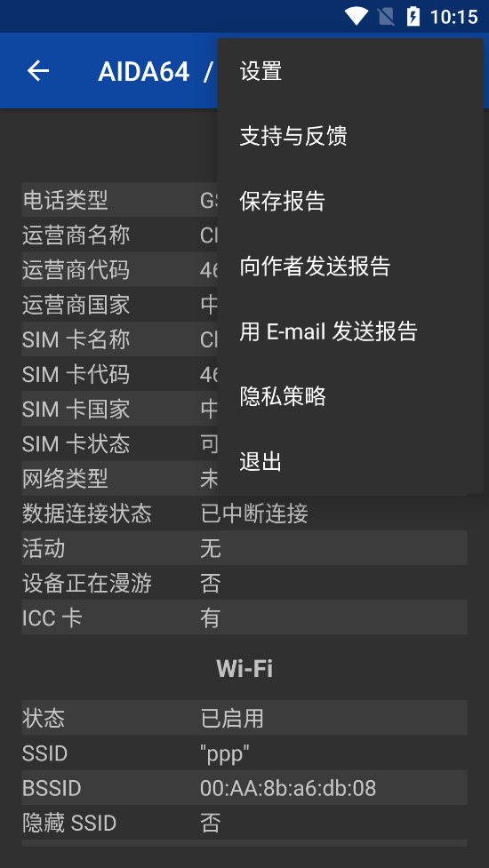Tap the SSID "ppp" row
This screenshot has height=868, width=489.
244,753
